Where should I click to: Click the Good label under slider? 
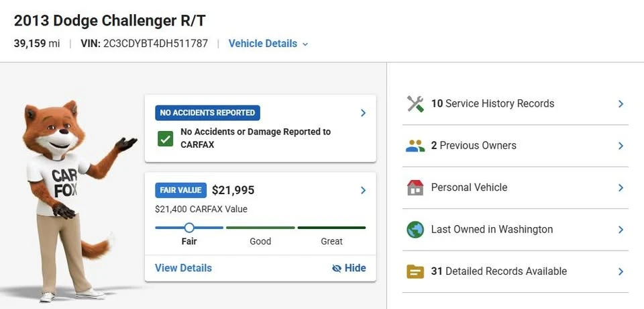tap(260, 241)
